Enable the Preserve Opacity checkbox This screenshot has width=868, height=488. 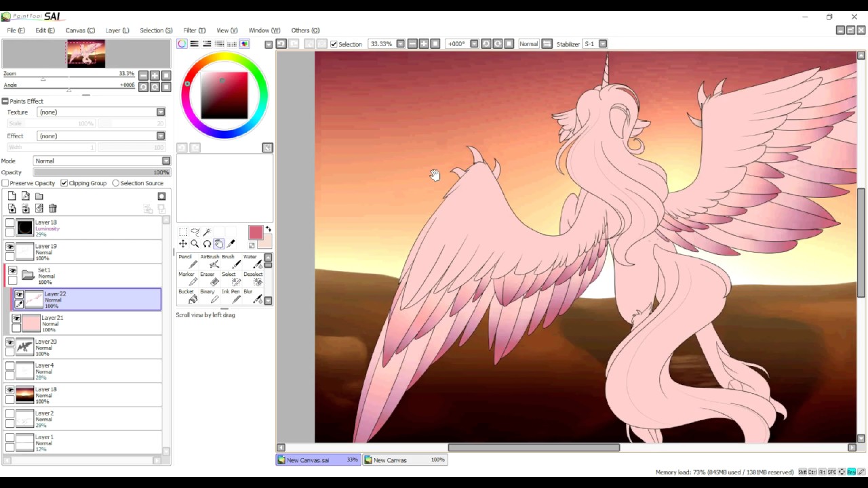click(x=5, y=183)
